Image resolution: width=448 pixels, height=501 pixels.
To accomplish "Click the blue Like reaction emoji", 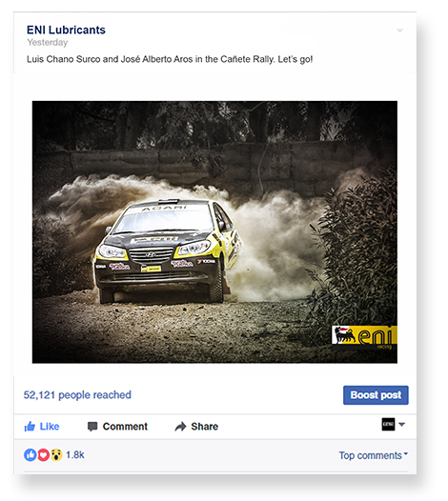I will click(31, 454).
